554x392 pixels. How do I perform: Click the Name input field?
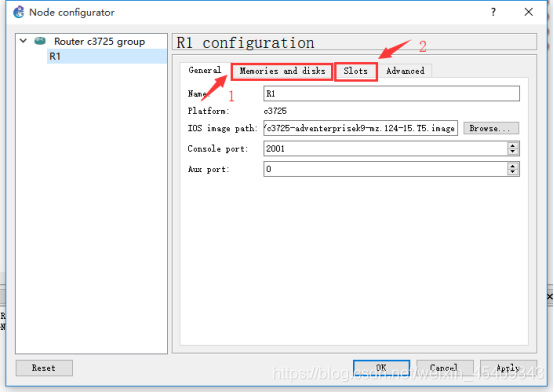[x=391, y=94]
